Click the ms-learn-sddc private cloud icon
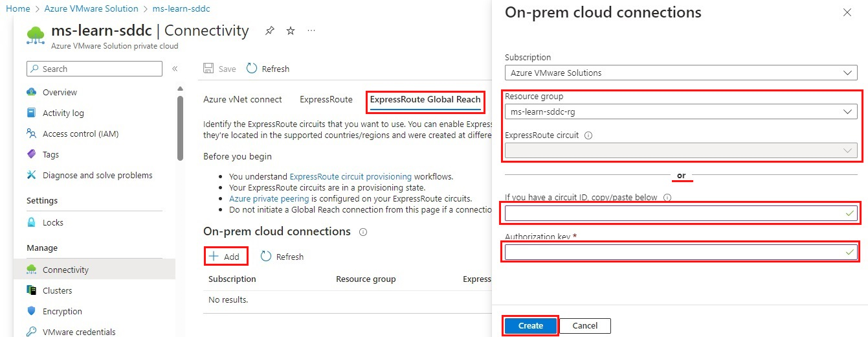The image size is (868, 337). (36, 35)
